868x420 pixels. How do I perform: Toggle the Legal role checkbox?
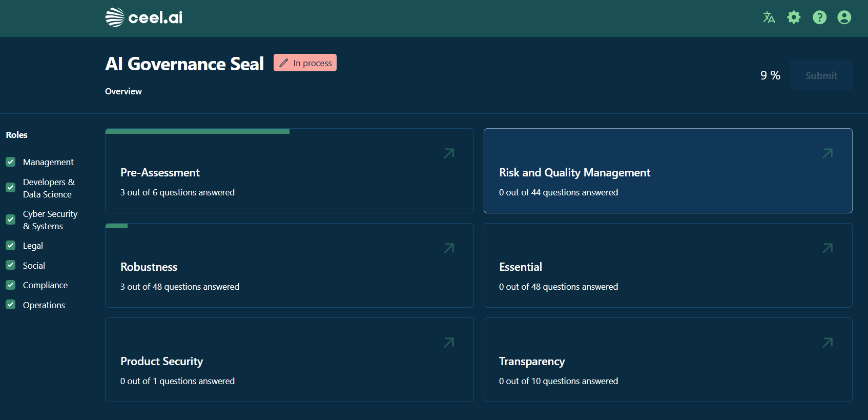[11, 246]
